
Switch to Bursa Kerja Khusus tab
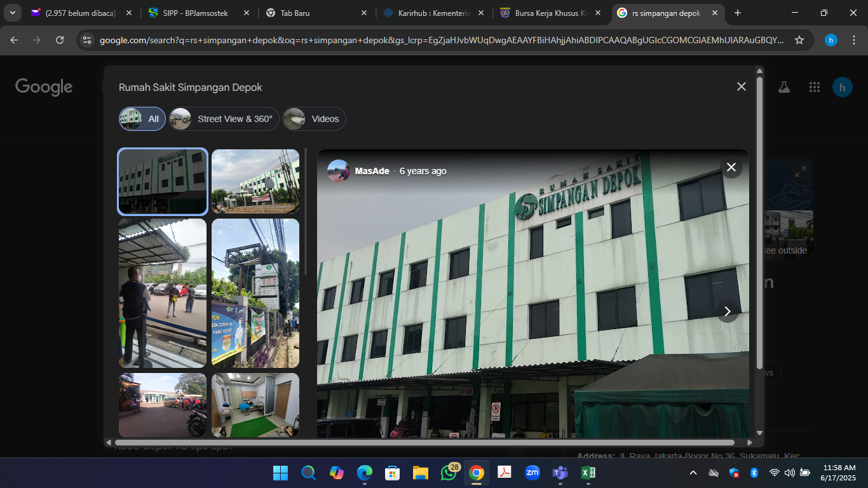pos(551,13)
